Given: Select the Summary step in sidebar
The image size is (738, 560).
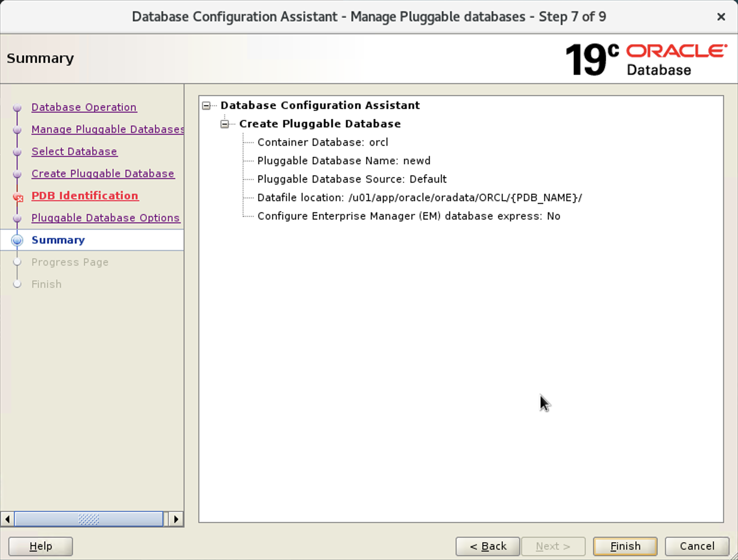Looking at the screenshot, I should pos(58,240).
